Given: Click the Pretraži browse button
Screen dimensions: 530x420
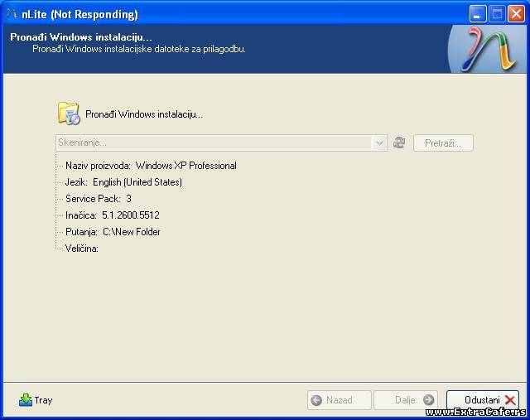Looking at the screenshot, I should [443, 143].
